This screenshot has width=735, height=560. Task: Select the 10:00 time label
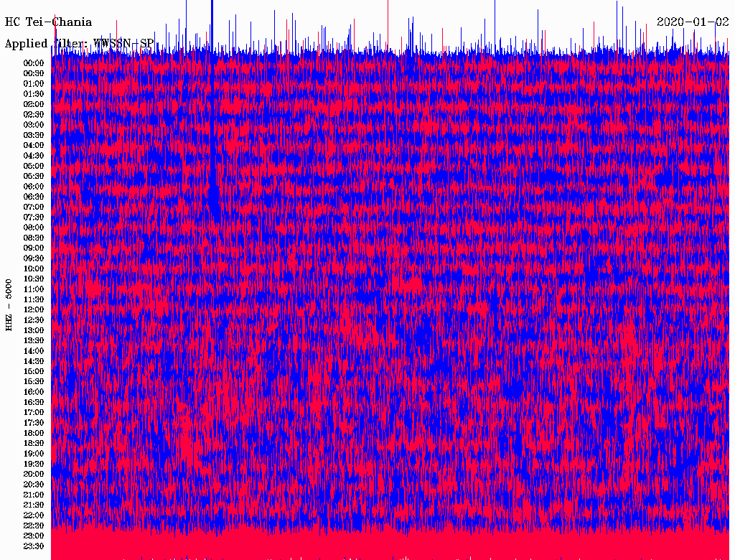34,269
